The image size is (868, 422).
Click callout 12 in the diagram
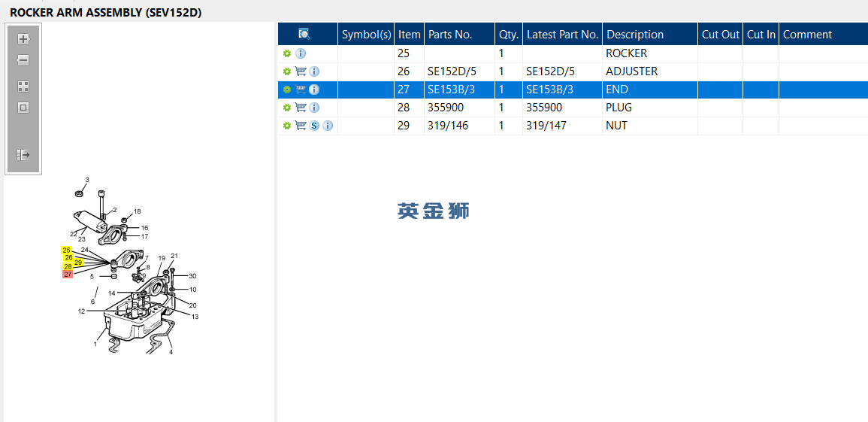click(x=81, y=311)
